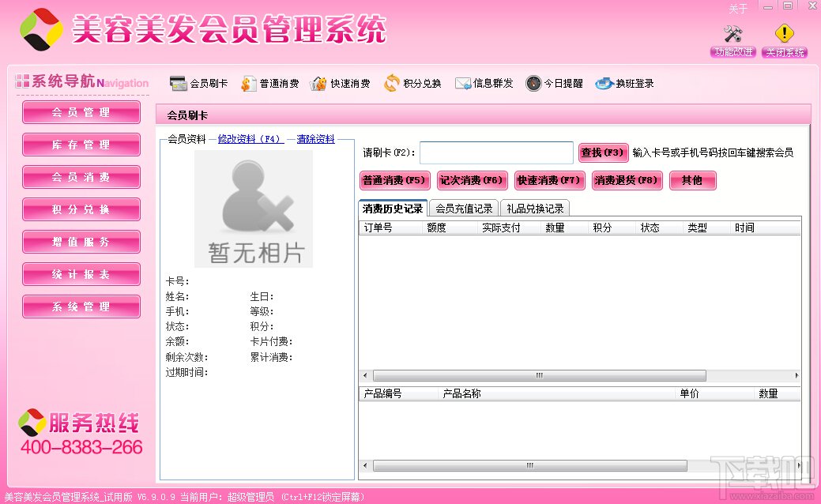Click the 普通消费 (F5) button
This screenshot has width=821, height=504.
coord(395,181)
